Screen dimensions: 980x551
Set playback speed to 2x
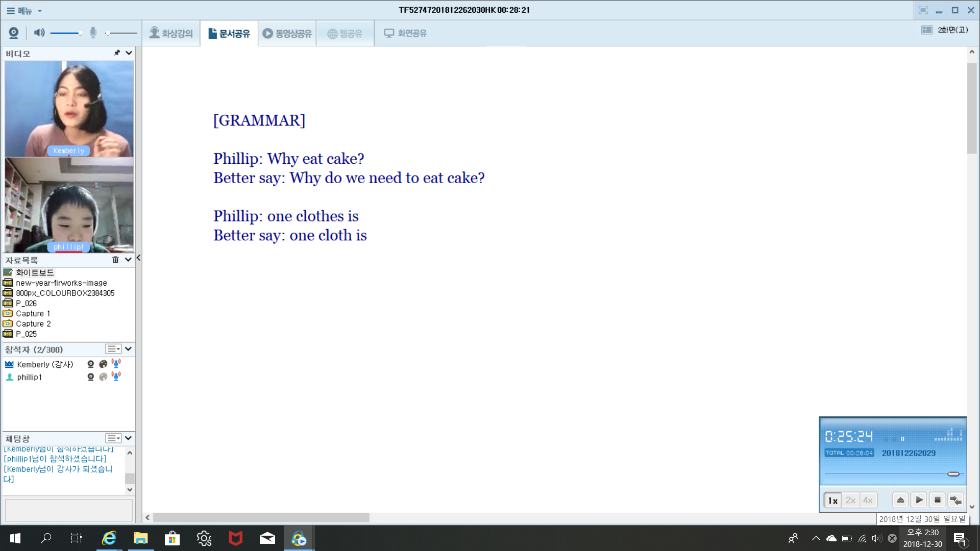[x=850, y=500]
